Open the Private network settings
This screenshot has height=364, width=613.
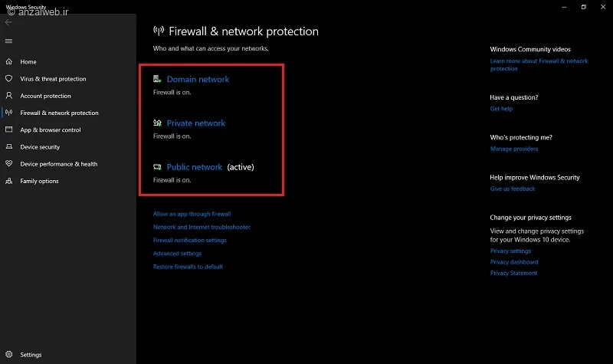click(x=196, y=123)
